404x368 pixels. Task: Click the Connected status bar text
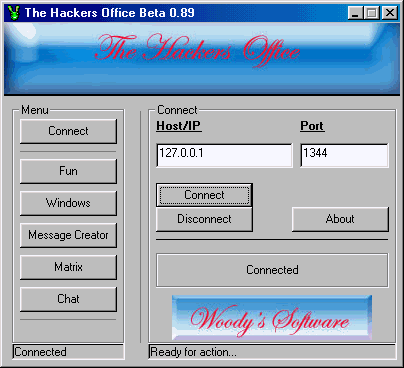tap(40, 352)
